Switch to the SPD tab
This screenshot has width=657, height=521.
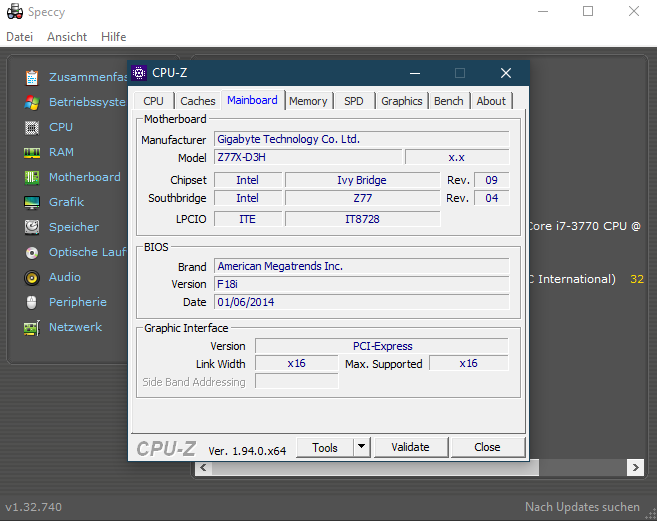point(354,101)
